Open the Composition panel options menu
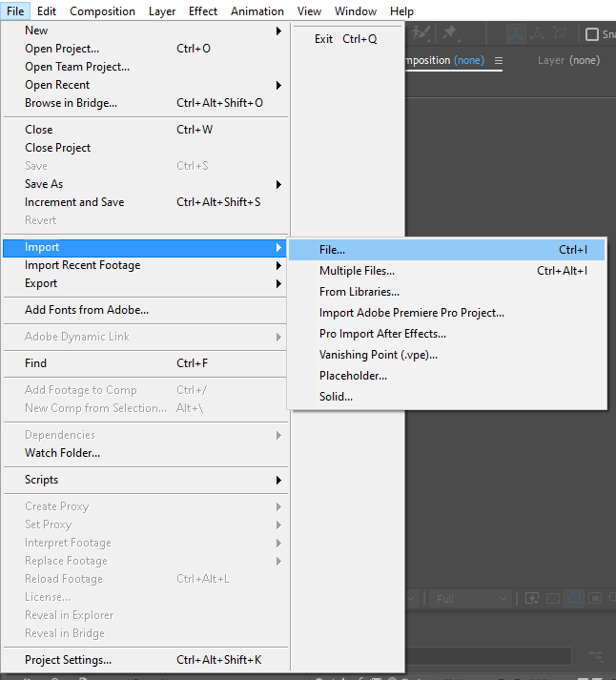The width and height of the screenshot is (616, 680). [499, 60]
